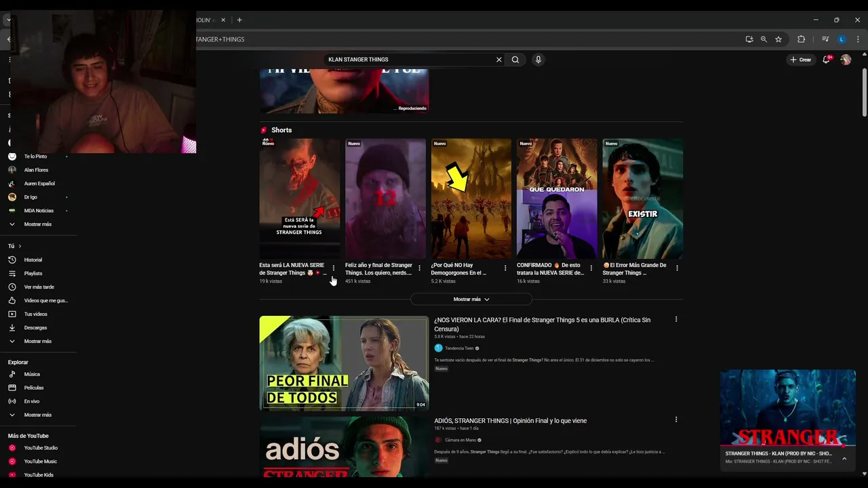Play the '¿Por Qué NO Hay Demogorgones' short

(x=471, y=199)
